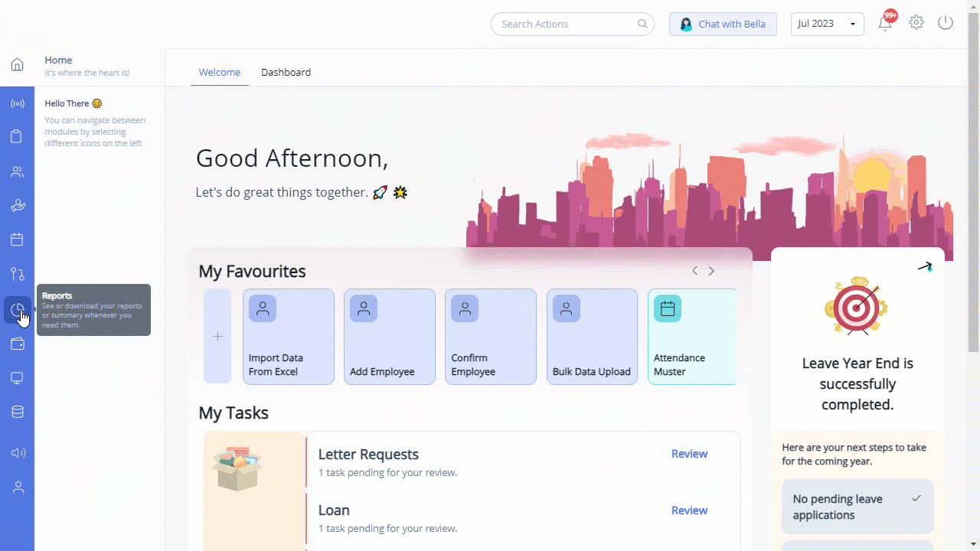
Task: Show previous favourites with left chevron
Action: pyautogui.click(x=694, y=271)
